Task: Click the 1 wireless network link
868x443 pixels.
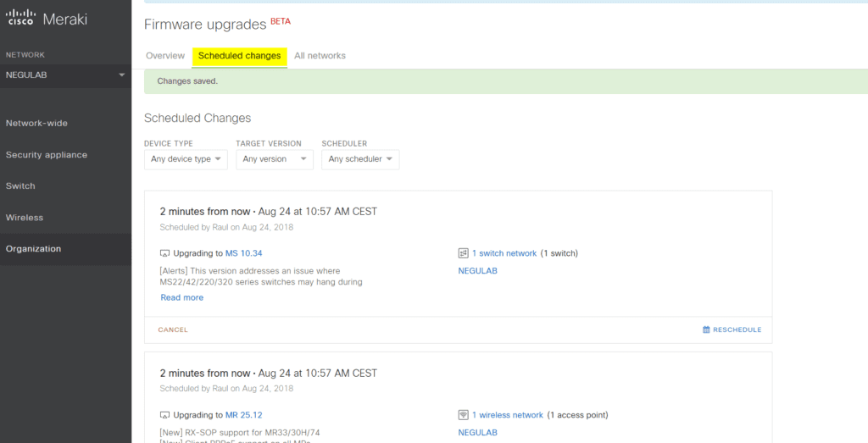Action: click(x=508, y=415)
